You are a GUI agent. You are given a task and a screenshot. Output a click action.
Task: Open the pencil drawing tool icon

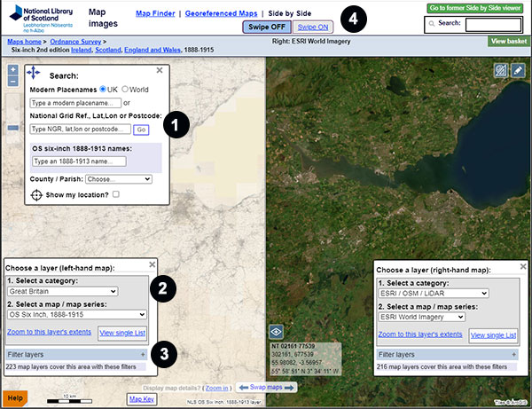point(518,71)
